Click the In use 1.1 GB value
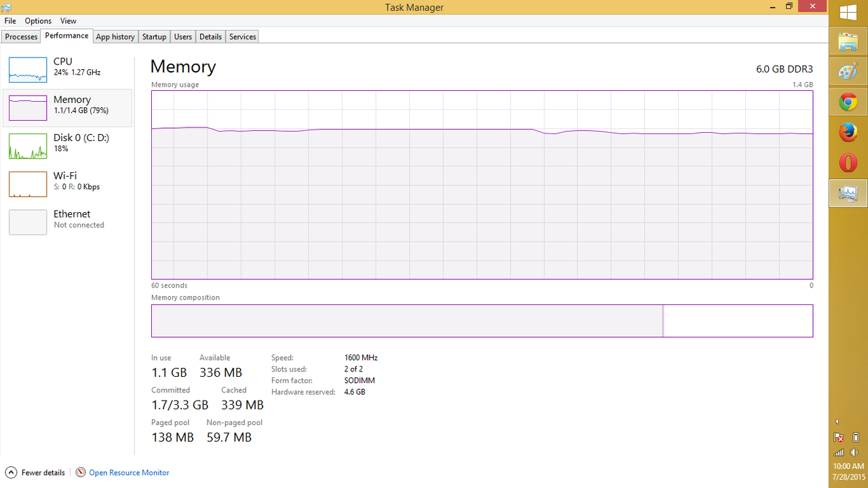The height and width of the screenshot is (488, 868). tap(169, 372)
